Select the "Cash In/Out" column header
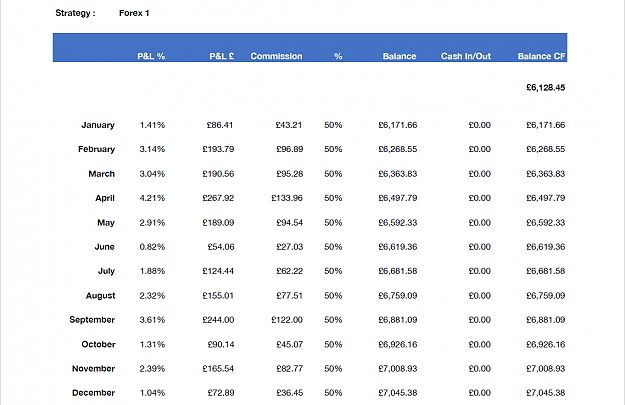 466,56
